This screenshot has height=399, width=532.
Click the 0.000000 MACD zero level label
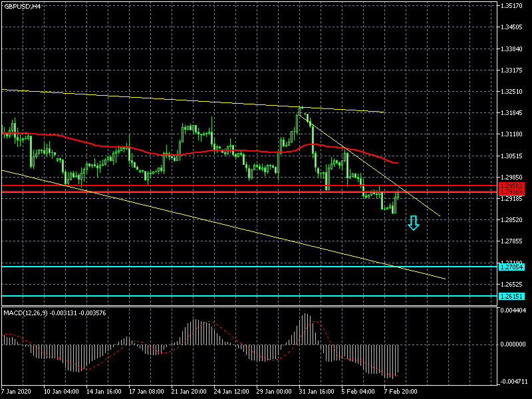(x=513, y=344)
